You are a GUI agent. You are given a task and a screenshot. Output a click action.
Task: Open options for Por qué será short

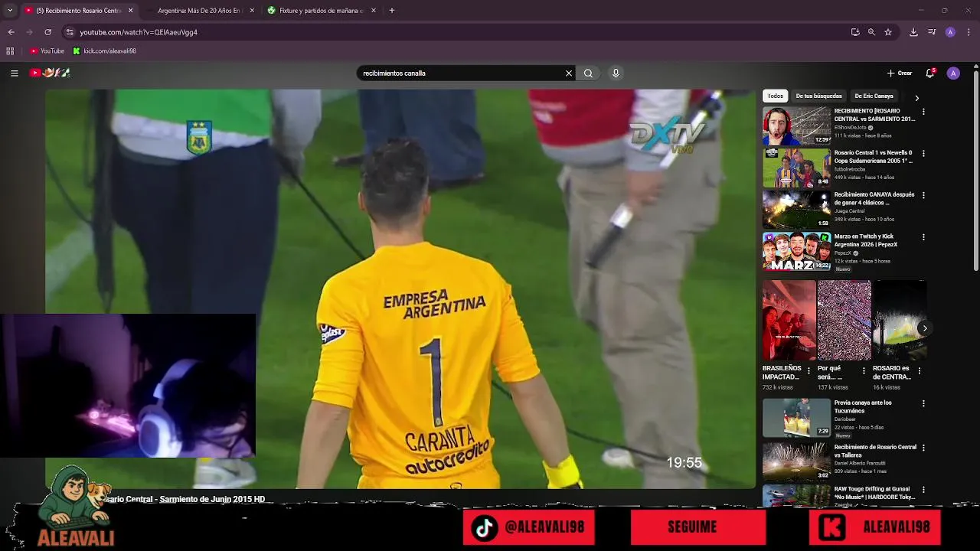864,371
